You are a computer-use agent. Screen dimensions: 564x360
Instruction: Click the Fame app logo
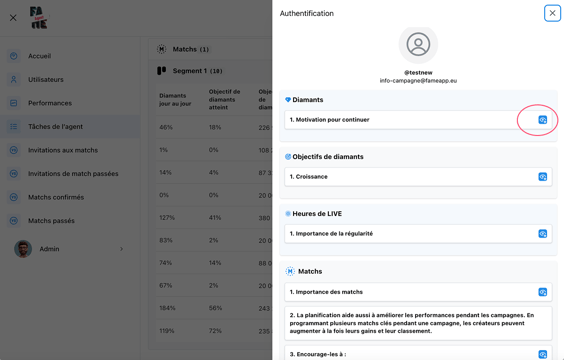pyautogui.click(x=39, y=17)
